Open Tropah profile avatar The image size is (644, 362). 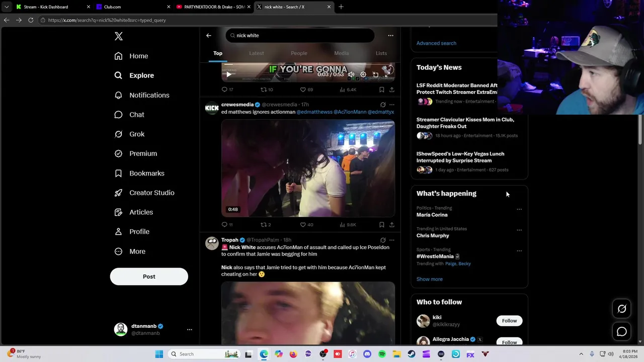(x=212, y=243)
